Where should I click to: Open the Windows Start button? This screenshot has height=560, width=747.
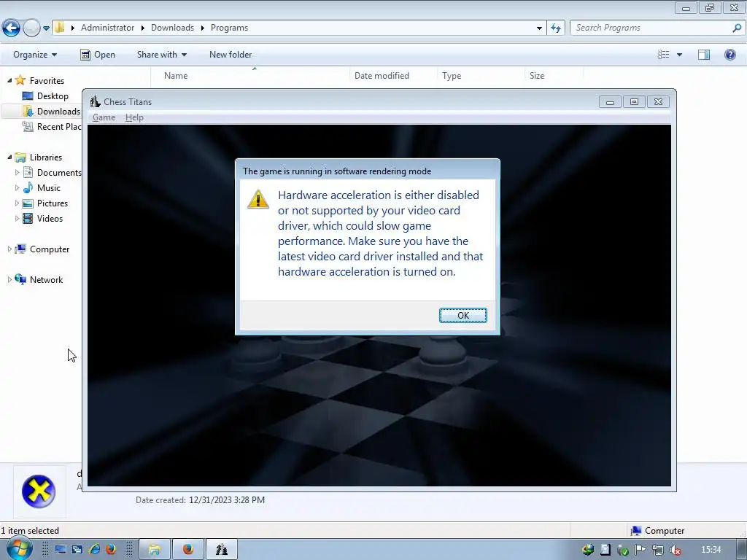click(x=18, y=549)
